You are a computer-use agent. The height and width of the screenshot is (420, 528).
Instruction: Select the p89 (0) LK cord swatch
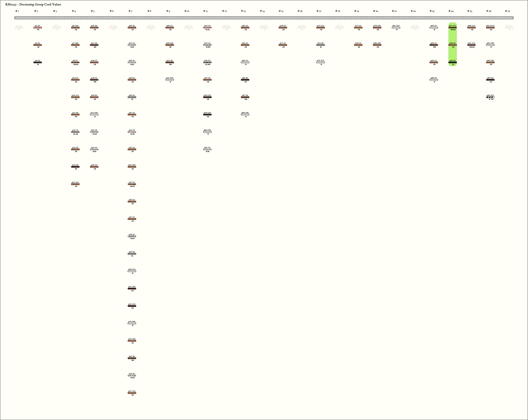click(x=452, y=62)
